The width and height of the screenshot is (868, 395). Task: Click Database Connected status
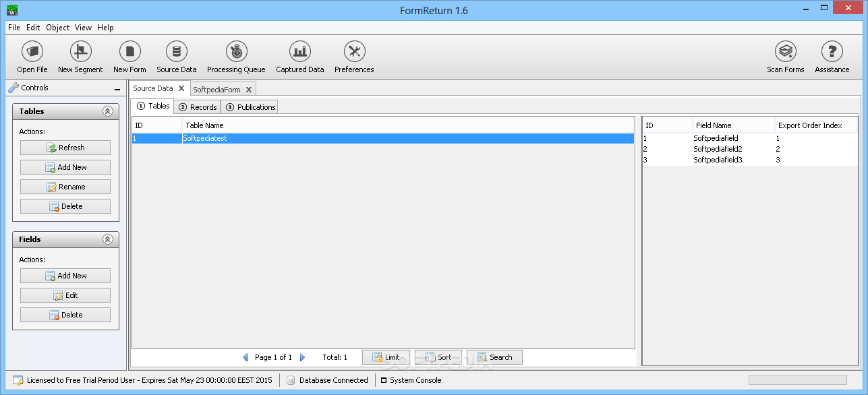pyautogui.click(x=327, y=380)
